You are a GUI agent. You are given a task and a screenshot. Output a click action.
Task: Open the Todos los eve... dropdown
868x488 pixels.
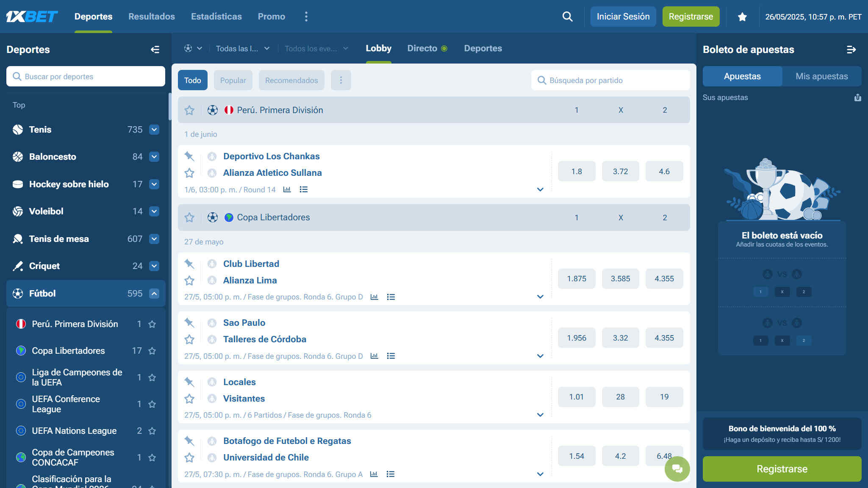(316, 49)
